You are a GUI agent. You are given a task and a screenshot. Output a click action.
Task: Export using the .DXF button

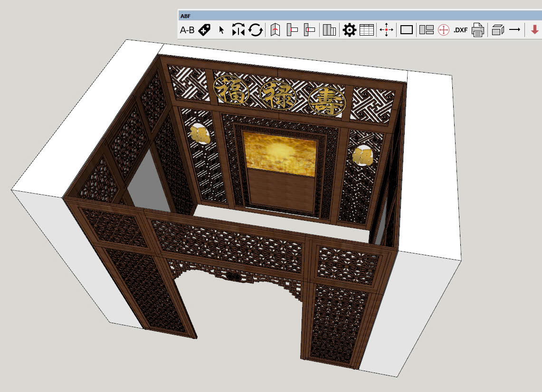click(x=460, y=30)
